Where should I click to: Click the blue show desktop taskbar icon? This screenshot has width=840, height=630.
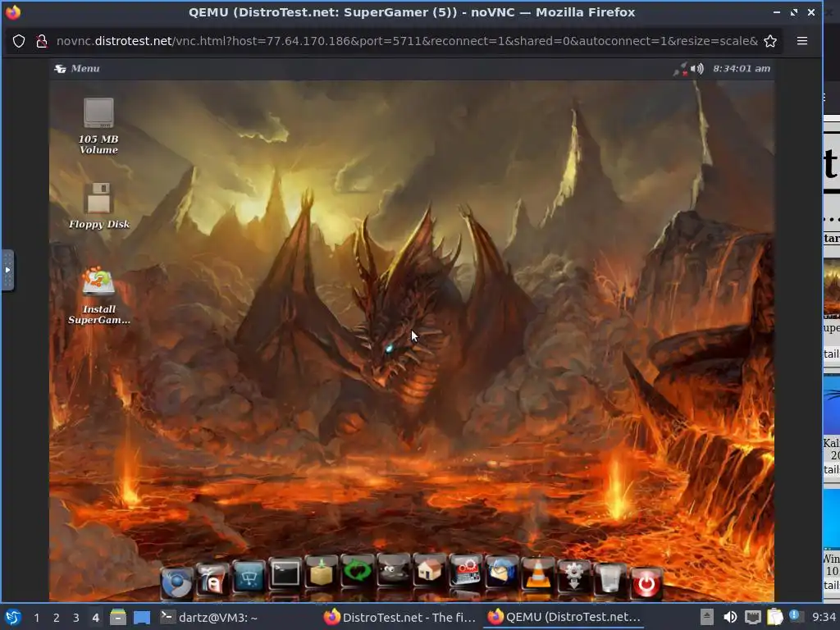[141, 618]
